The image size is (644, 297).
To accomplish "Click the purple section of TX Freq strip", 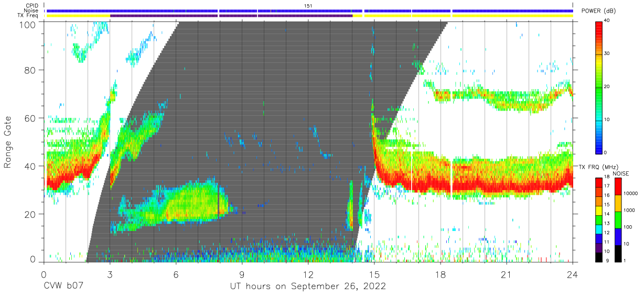I will (x=231, y=16).
